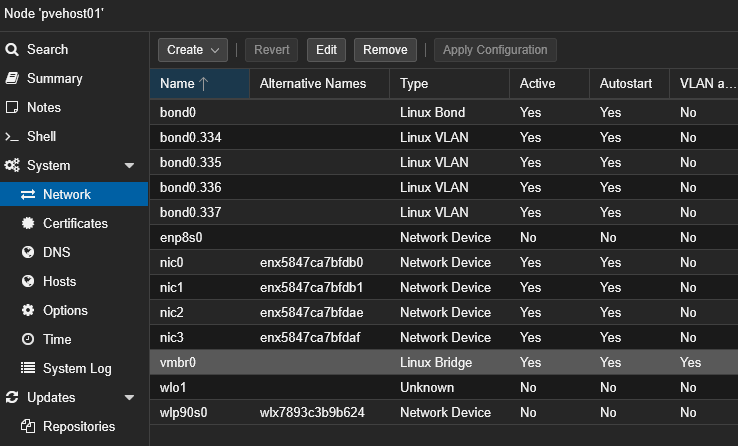The height and width of the screenshot is (446, 738).
Task: Select the wlo1 row
Action: tap(444, 387)
